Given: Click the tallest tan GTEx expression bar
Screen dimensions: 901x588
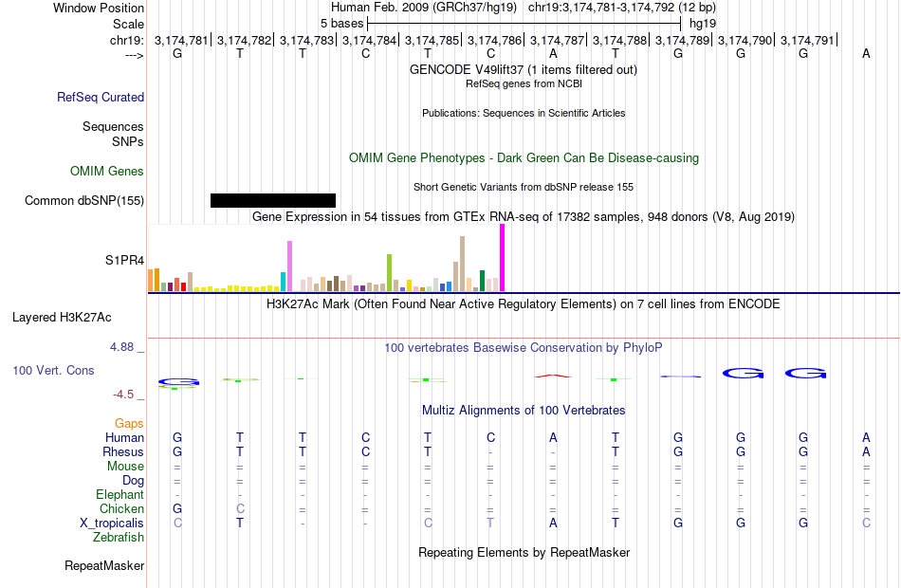Looking at the screenshot, I should [462, 264].
